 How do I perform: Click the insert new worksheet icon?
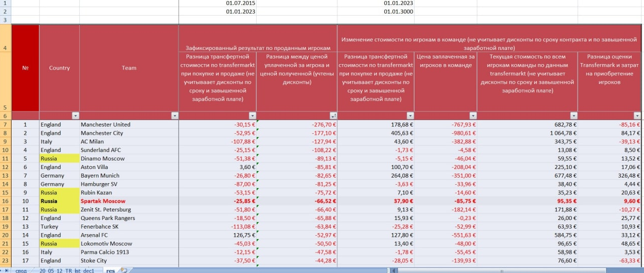(124, 270)
